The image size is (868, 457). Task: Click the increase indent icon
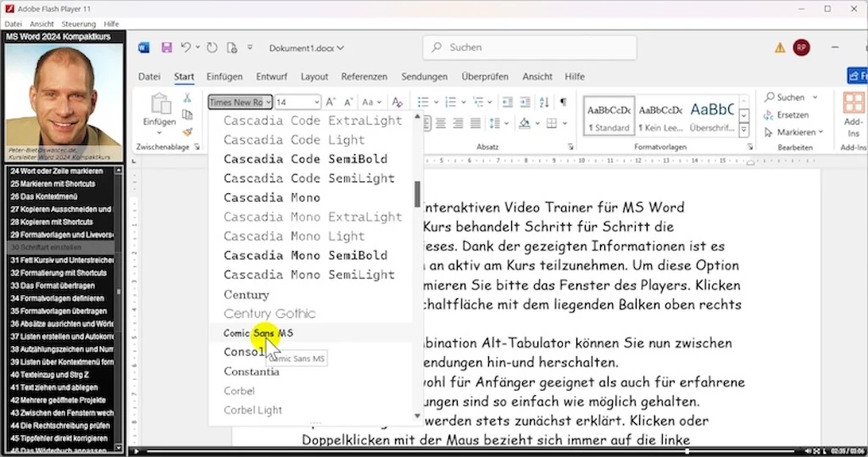click(x=525, y=102)
